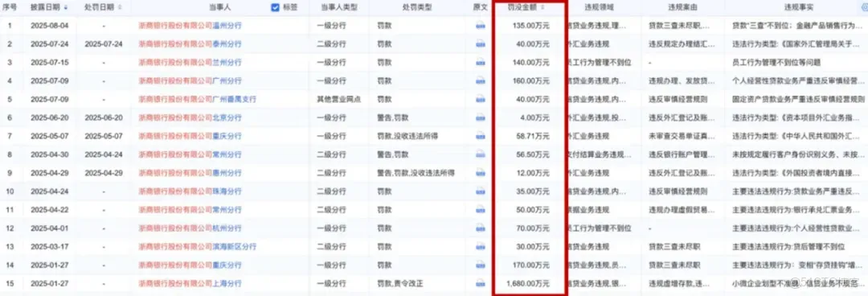Select disclosure date 2025-04-01 cell
The height and width of the screenshot is (296, 868).
[49, 228]
